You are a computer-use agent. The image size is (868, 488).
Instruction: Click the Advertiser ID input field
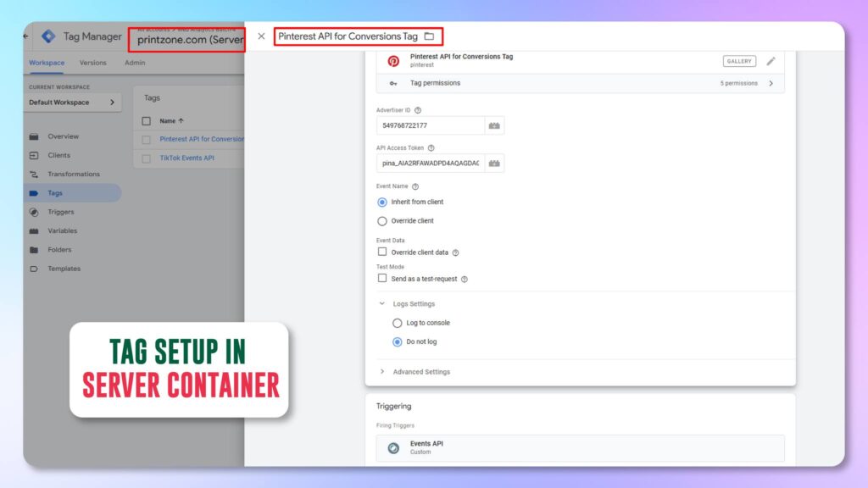click(x=430, y=125)
